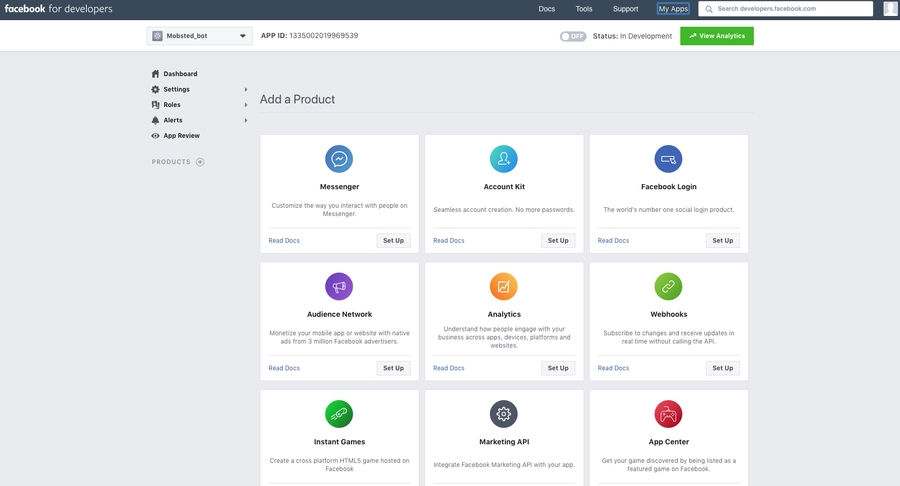Open Read Docs link for Webhooks
Screen dimensions: 900x486
(x=613, y=368)
